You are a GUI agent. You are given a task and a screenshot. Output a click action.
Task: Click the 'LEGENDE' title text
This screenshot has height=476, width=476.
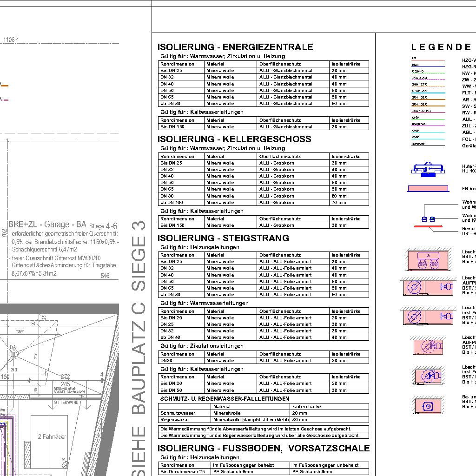[x=441, y=47]
